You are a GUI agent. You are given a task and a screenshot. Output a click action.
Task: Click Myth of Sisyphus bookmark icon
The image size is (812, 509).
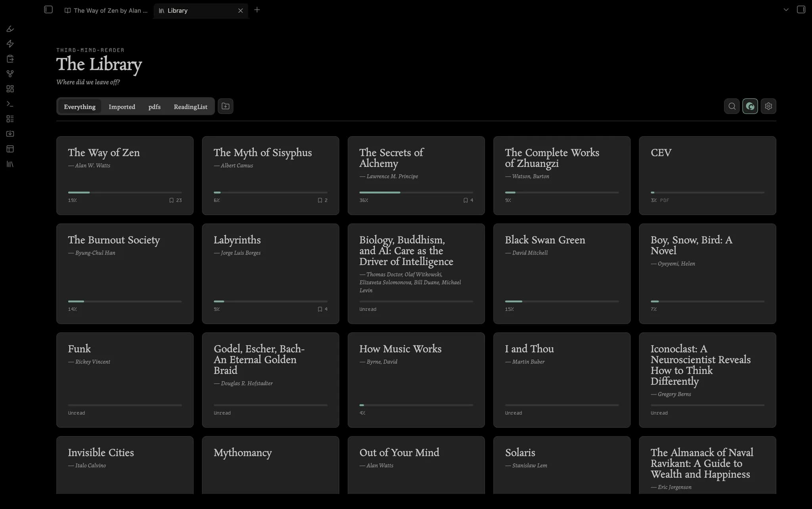point(320,200)
